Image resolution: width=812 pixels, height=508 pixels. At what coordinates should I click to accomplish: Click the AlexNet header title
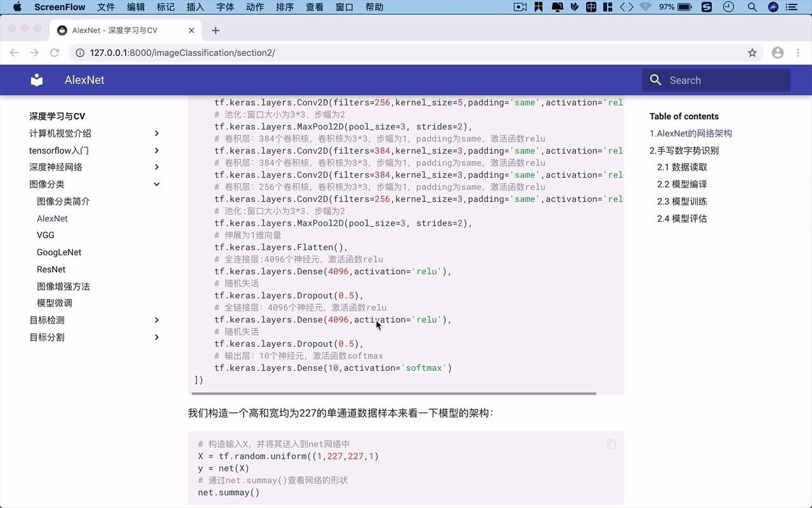point(84,80)
